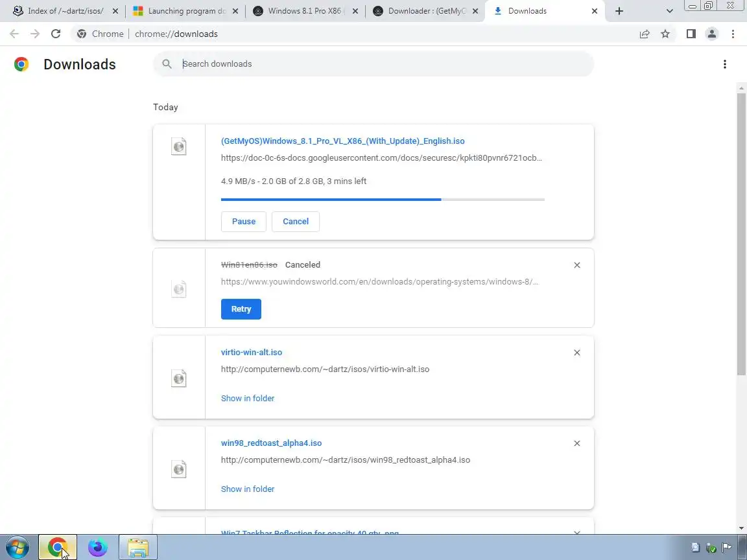The width and height of the screenshot is (747, 560).
Task: Click the Action Center flag tray icon
Action: (726, 548)
